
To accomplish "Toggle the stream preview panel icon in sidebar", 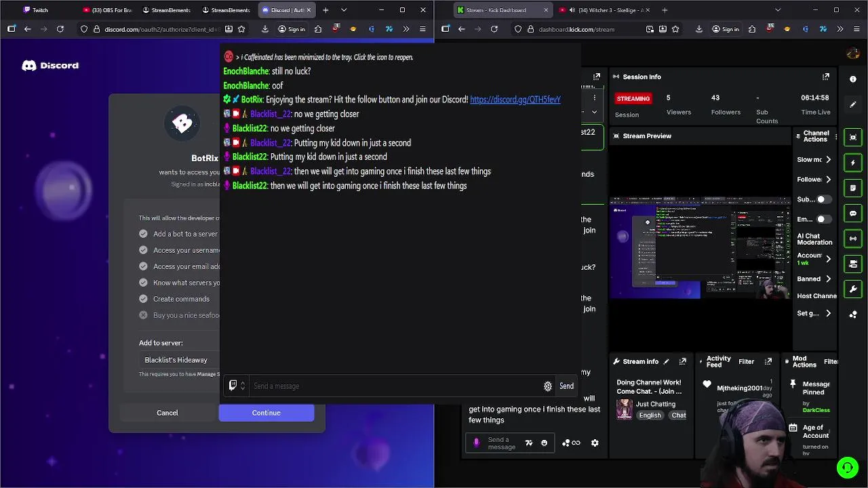I will tap(853, 138).
